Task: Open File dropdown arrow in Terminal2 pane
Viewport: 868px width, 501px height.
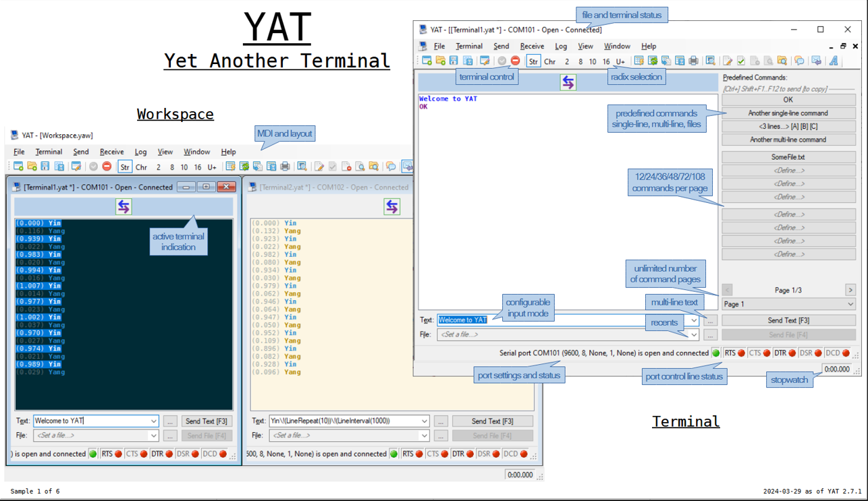Action: click(425, 436)
